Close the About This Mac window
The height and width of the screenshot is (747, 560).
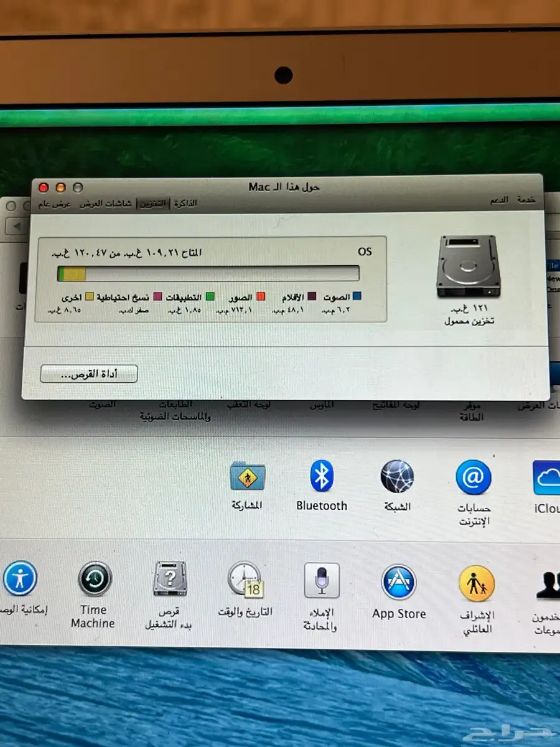click(x=43, y=187)
